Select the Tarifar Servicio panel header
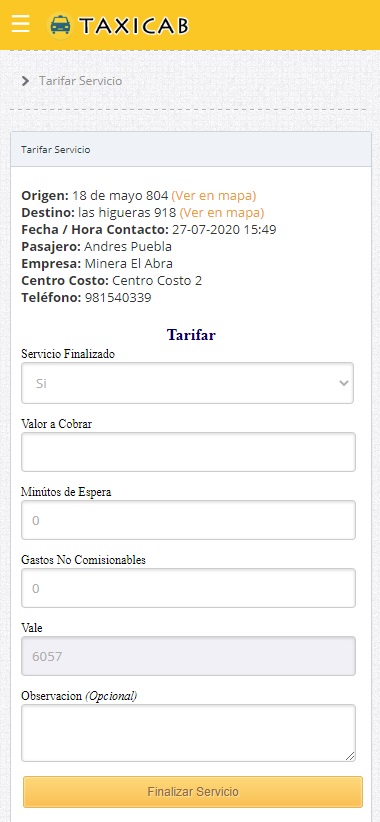380x822 pixels. pyautogui.click(x=191, y=149)
